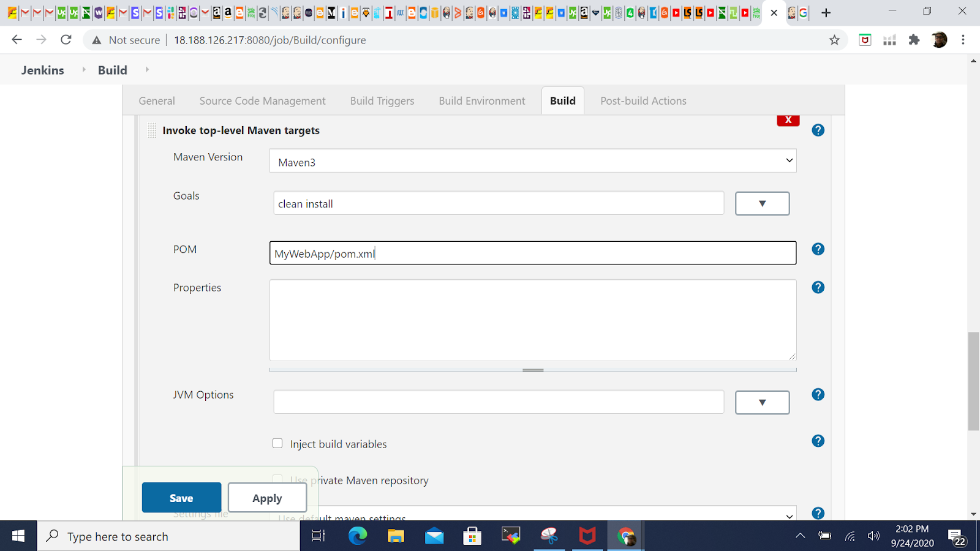
Task: Click the page vertical scrollbar thumb
Action: click(x=973, y=381)
